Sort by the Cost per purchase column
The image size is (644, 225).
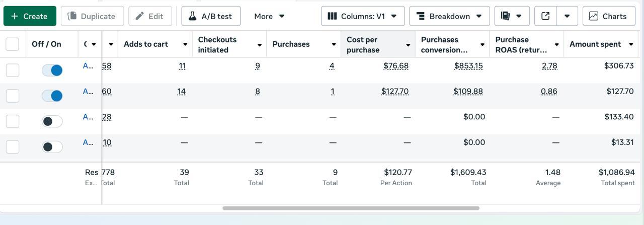tap(372, 44)
